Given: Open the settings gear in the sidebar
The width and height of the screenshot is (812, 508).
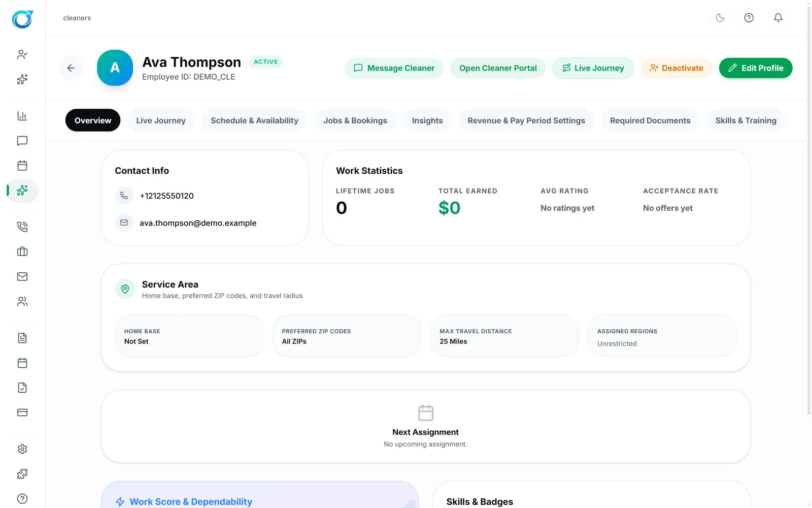Looking at the screenshot, I should coord(22,449).
